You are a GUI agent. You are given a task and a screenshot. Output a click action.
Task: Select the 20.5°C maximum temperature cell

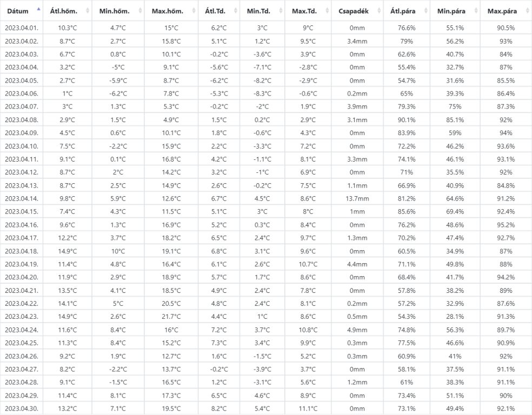coord(171,304)
